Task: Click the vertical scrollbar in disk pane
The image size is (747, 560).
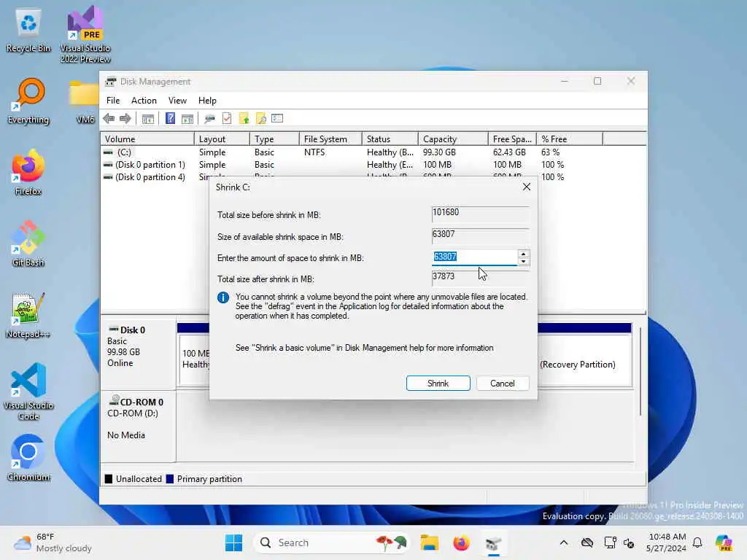Action: tap(640, 371)
